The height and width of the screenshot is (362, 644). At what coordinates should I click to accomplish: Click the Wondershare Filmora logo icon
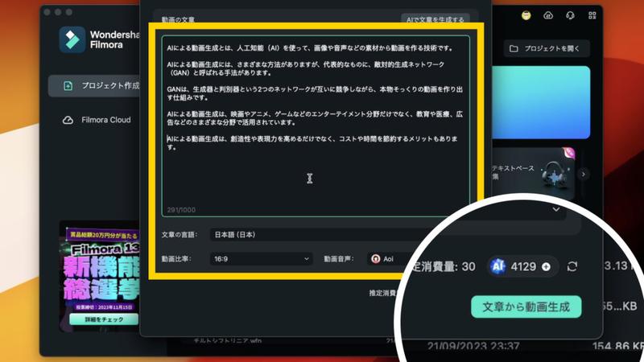(x=72, y=39)
